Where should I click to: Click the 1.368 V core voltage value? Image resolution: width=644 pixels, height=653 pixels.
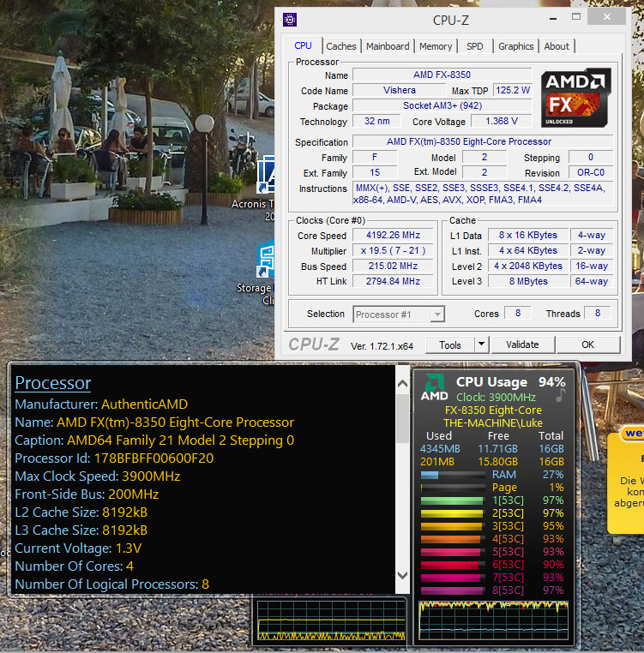[x=502, y=121]
